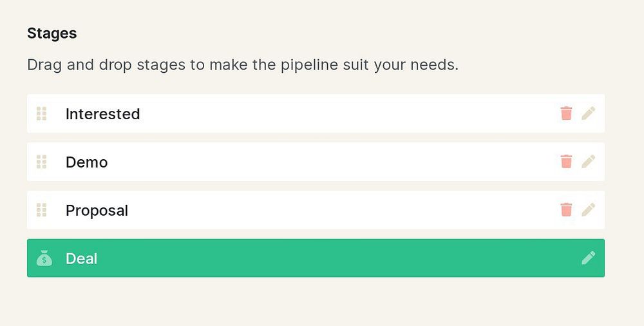Click the Proposal stage label
The image size is (644, 326).
[97, 211]
